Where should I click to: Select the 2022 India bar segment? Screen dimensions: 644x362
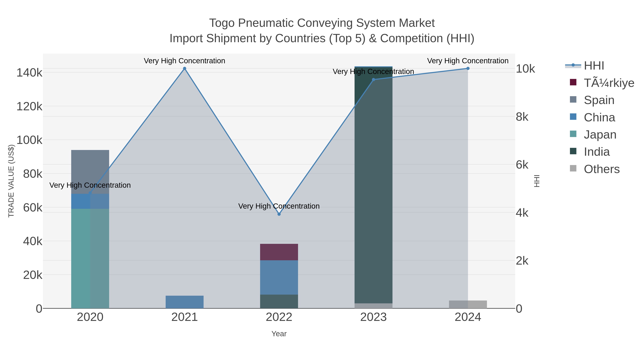pyautogui.click(x=279, y=302)
